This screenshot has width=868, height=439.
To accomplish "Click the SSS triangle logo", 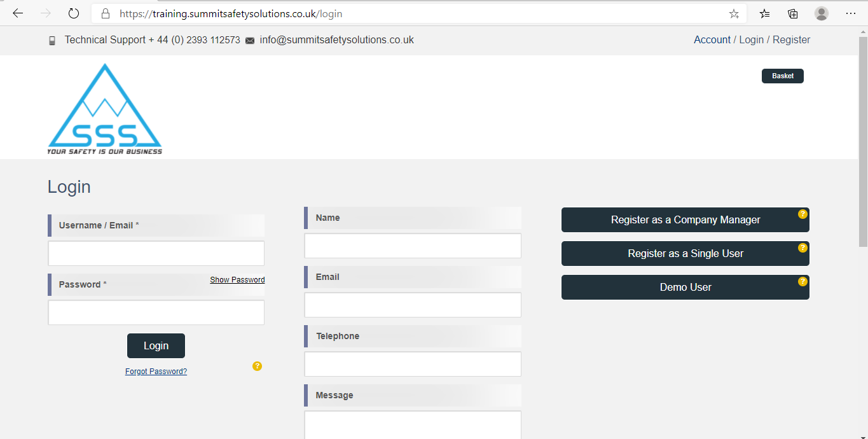I will [x=105, y=109].
